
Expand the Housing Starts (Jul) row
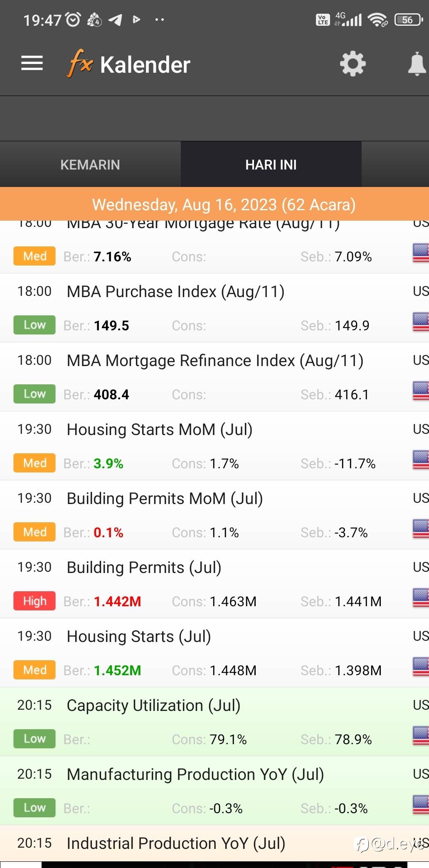point(214,653)
